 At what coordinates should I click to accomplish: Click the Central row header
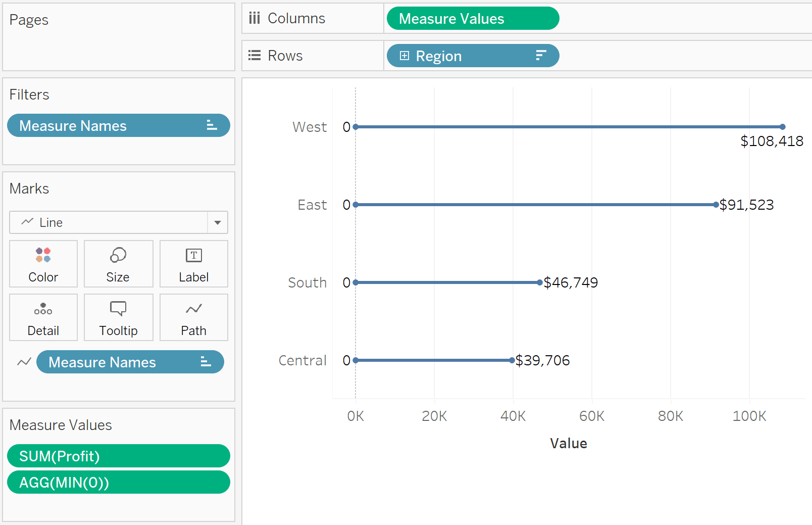point(302,360)
